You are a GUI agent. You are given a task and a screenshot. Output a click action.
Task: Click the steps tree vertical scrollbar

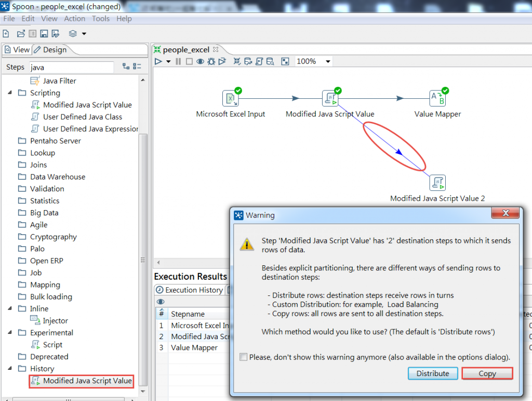coord(143,260)
